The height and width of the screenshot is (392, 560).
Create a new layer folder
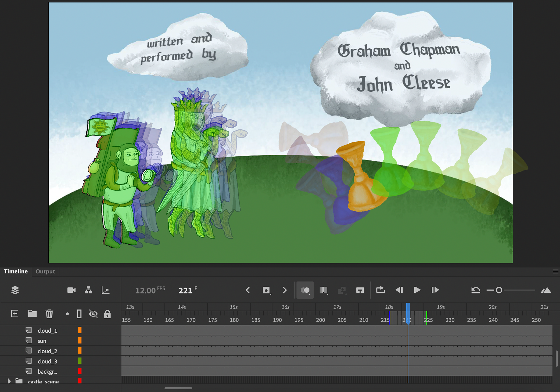click(32, 314)
